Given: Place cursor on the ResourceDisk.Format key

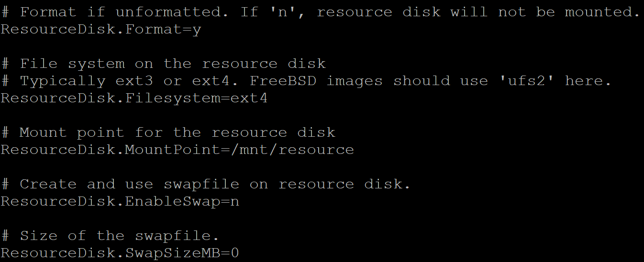Looking at the screenshot, I should [x=91, y=30].
